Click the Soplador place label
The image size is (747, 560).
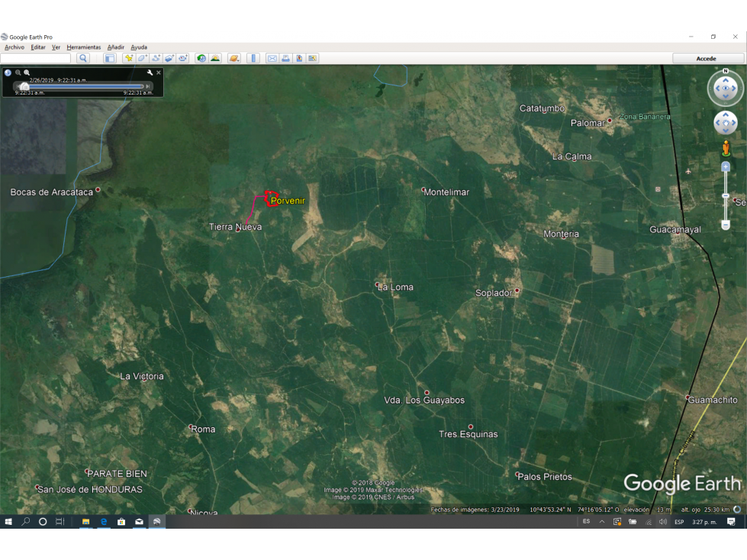[x=494, y=293]
